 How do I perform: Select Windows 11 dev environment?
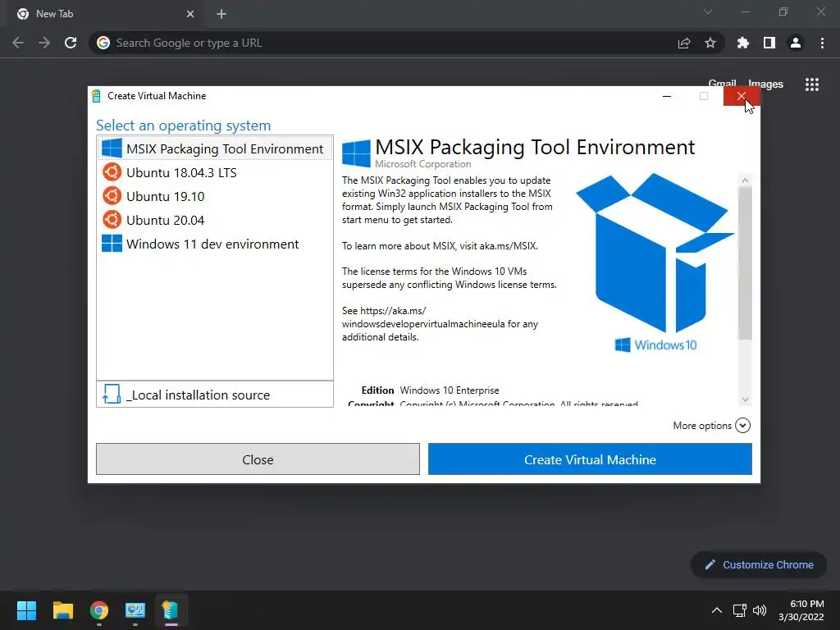coord(215,244)
